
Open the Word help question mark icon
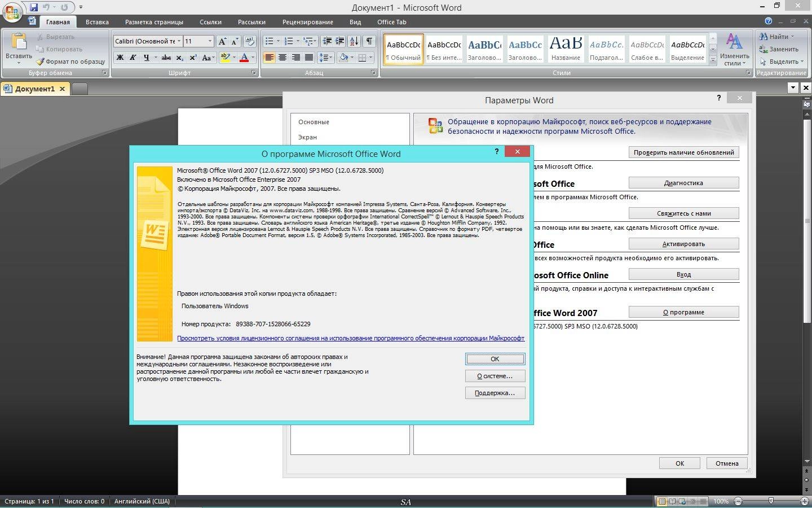point(768,21)
